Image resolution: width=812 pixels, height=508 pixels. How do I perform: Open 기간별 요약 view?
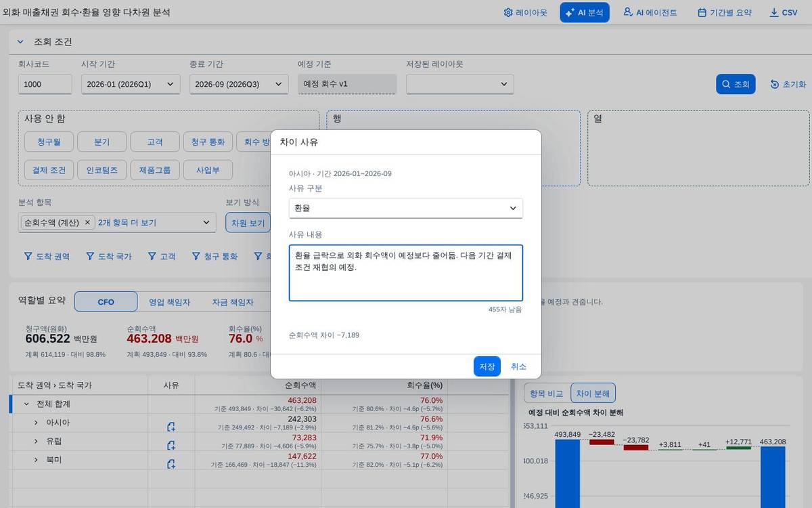tap(724, 12)
